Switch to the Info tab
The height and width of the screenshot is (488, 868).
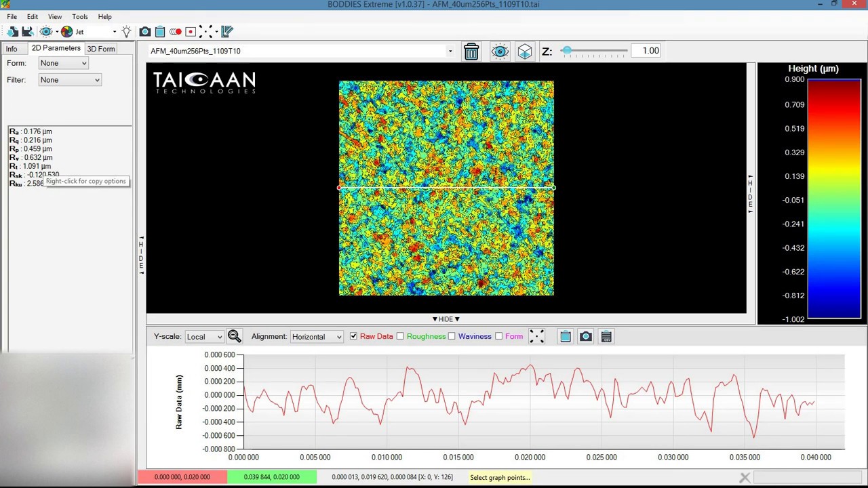pos(12,49)
